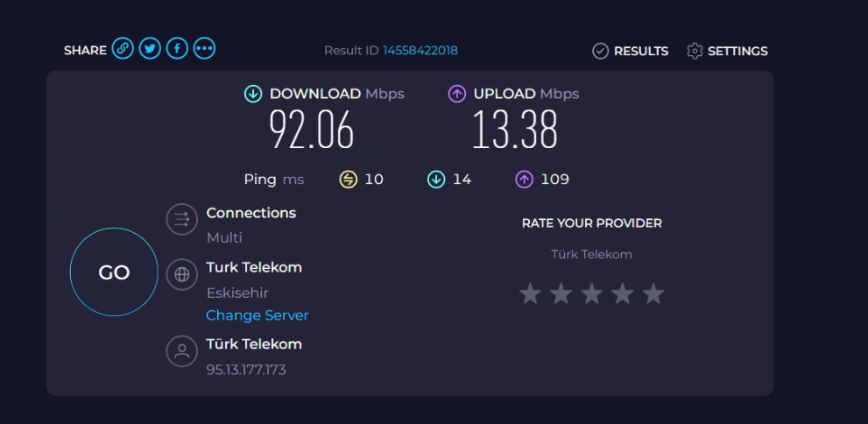
Task: Share the result on Twitter
Action: coord(150,49)
